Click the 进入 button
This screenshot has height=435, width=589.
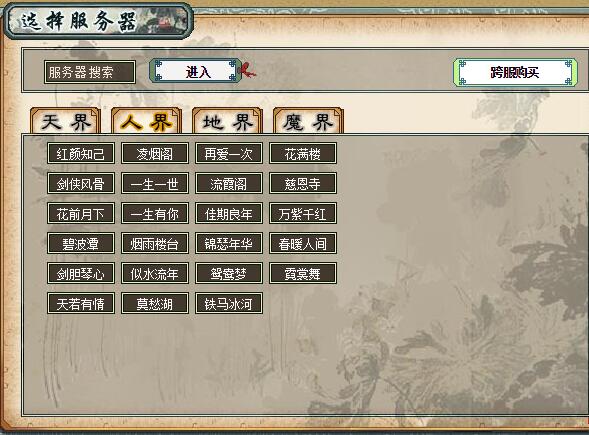(x=195, y=71)
